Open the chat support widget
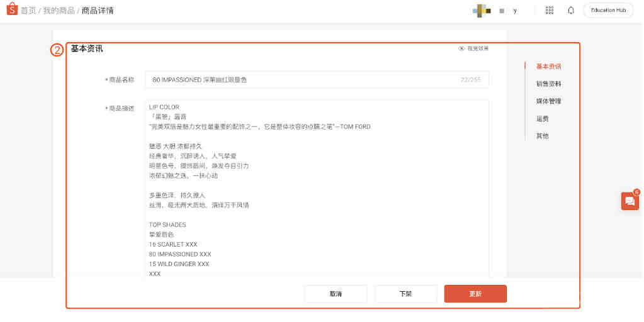The width and height of the screenshot is (644, 322). [630, 201]
